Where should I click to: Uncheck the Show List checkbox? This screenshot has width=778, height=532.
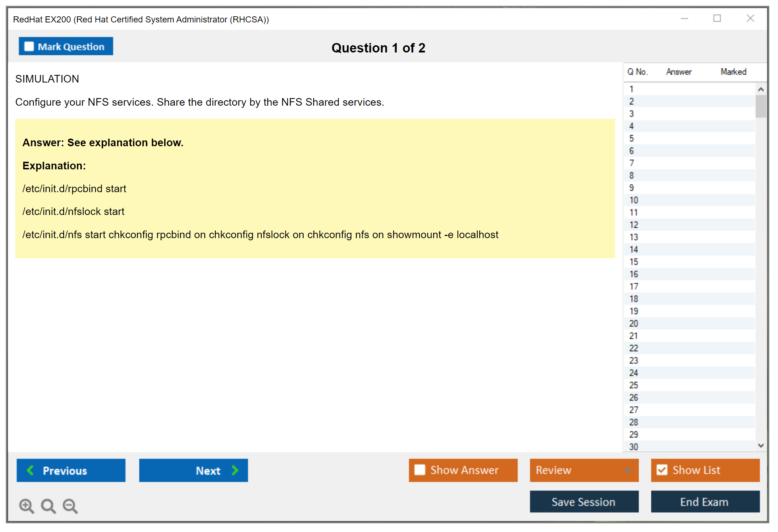click(662, 470)
